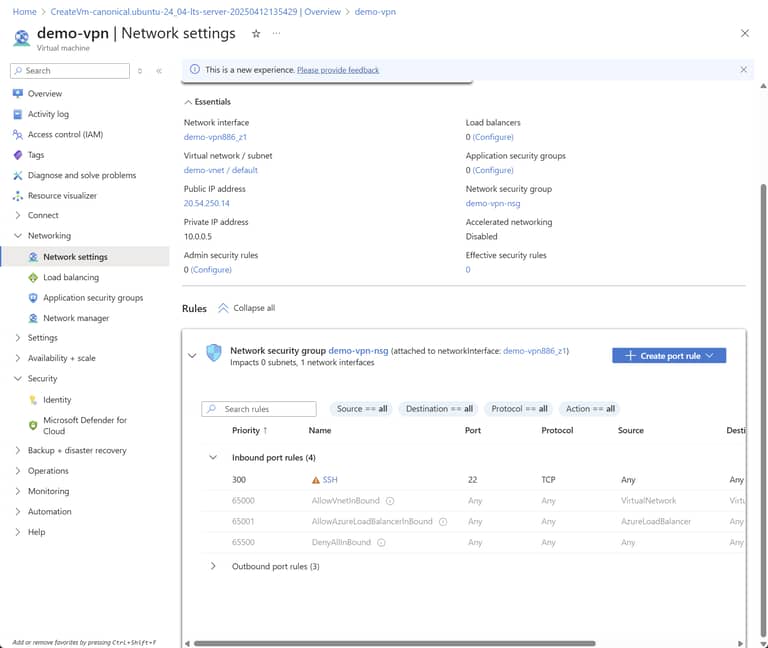This screenshot has height=648, width=768.
Task: Dismiss the new experience banner
Action: 744,70
